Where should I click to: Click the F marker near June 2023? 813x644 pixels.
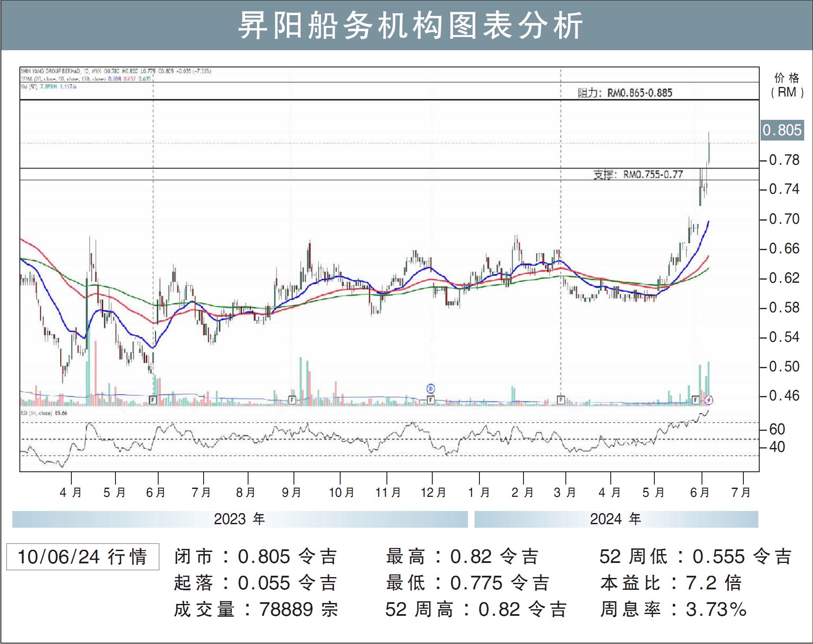[153, 400]
